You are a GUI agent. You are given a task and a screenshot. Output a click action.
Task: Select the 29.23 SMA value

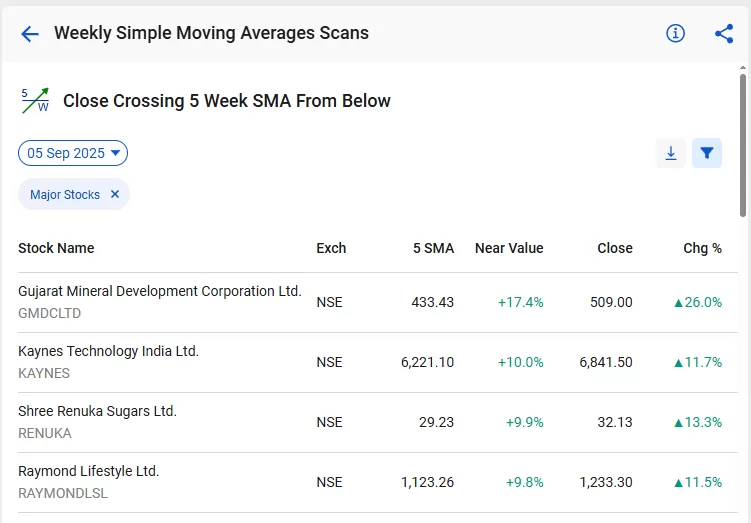tap(436, 422)
